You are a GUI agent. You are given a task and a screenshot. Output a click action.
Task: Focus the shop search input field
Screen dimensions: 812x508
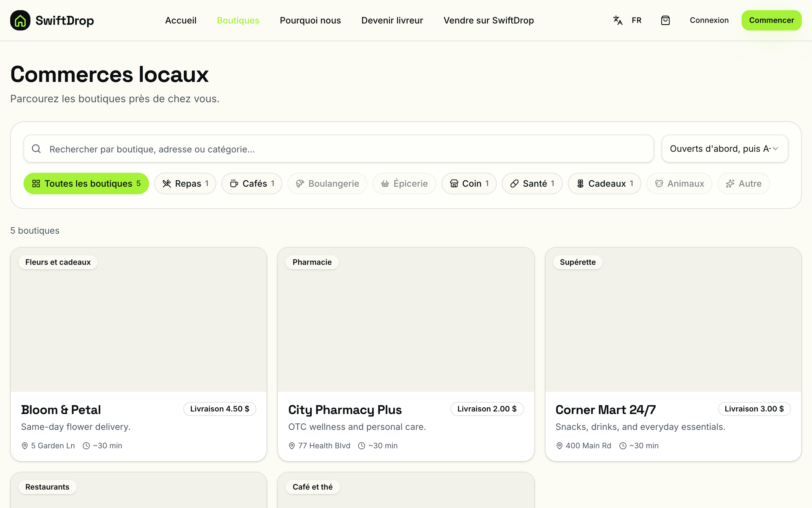tap(338, 149)
